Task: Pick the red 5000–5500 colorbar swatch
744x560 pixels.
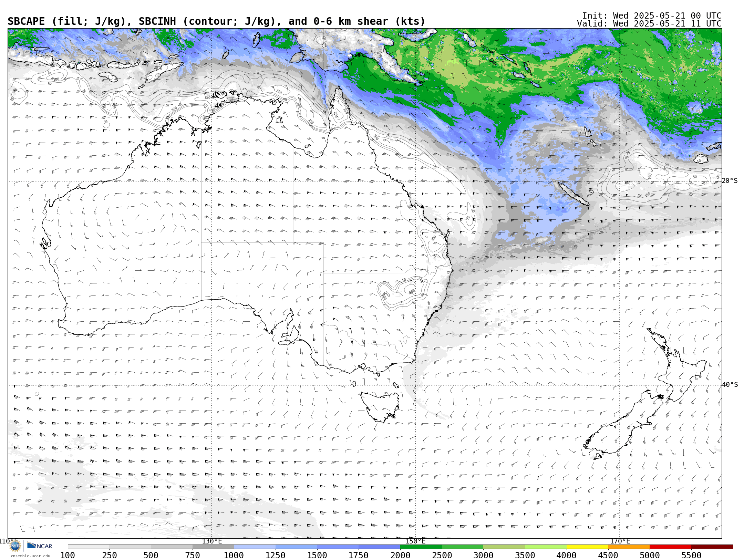Action: click(670, 547)
